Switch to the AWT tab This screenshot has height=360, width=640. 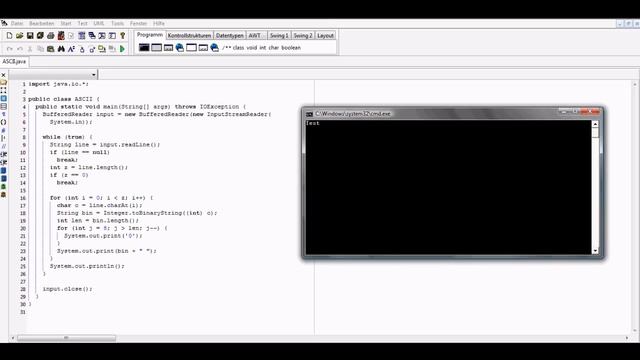click(256, 36)
